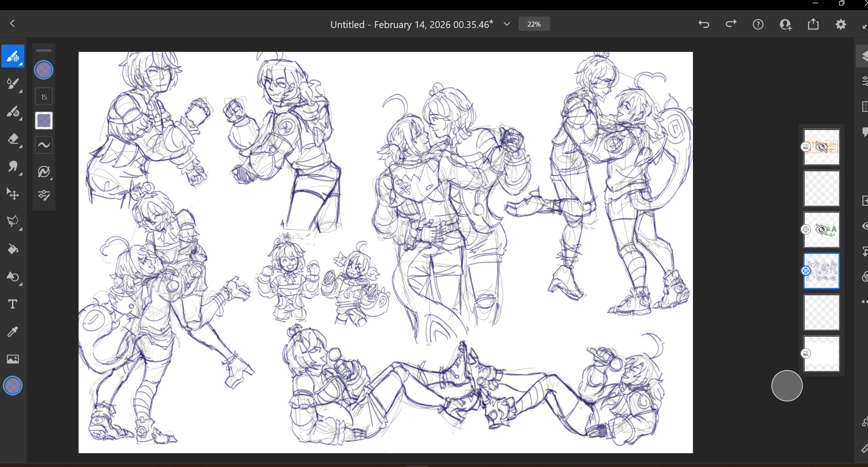
Task: Select the Text tool
Action: tap(13, 304)
